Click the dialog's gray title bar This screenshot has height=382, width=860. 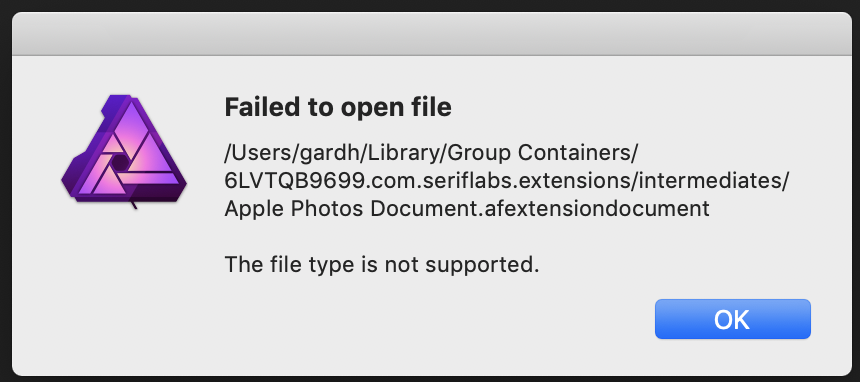tap(431, 34)
